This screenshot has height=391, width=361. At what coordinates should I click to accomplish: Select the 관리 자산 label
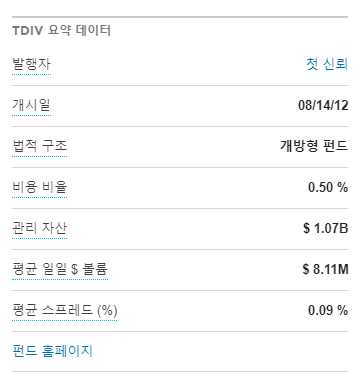(x=40, y=228)
